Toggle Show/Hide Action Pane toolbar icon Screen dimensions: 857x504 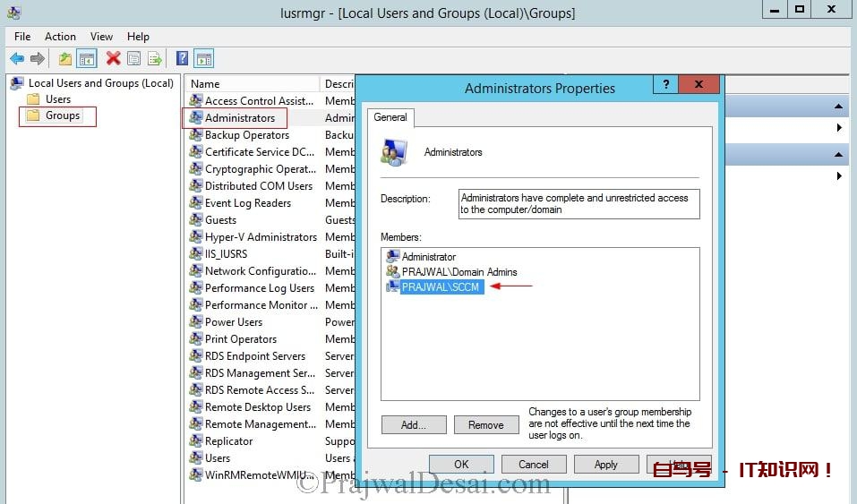(x=203, y=58)
